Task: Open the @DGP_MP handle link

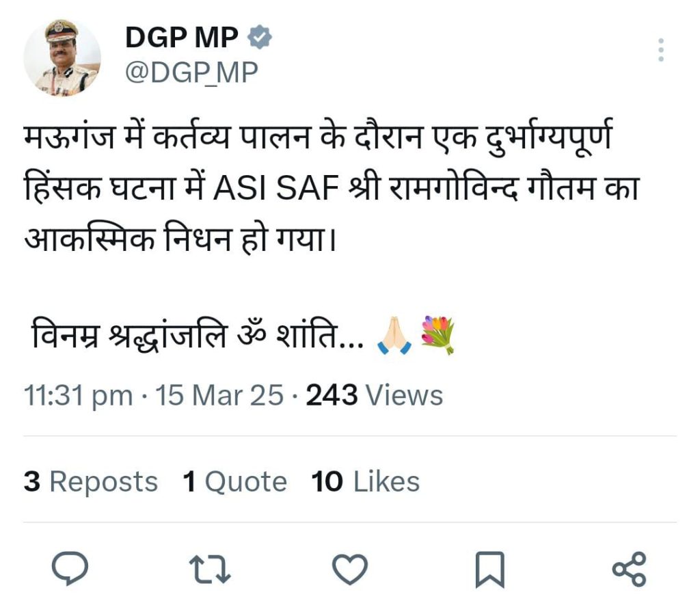Action: pyautogui.click(x=192, y=71)
